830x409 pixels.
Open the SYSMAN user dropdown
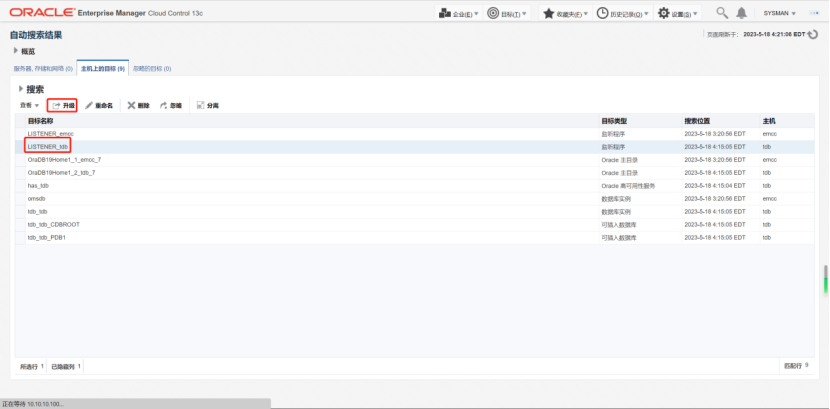tap(779, 13)
